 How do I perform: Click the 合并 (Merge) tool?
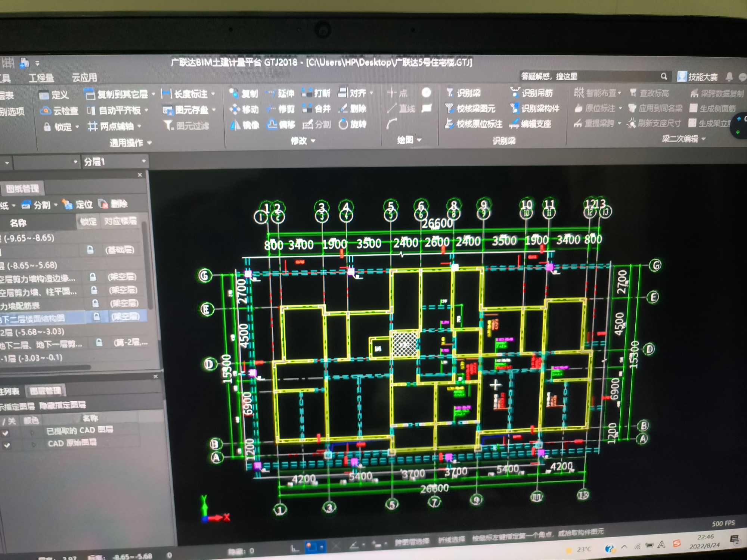316,109
